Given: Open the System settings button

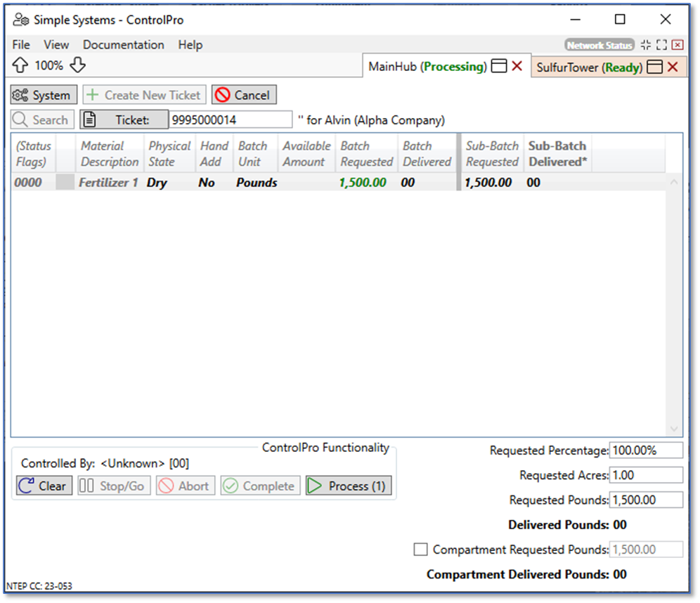Looking at the screenshot, I should [x=44, y=95].
